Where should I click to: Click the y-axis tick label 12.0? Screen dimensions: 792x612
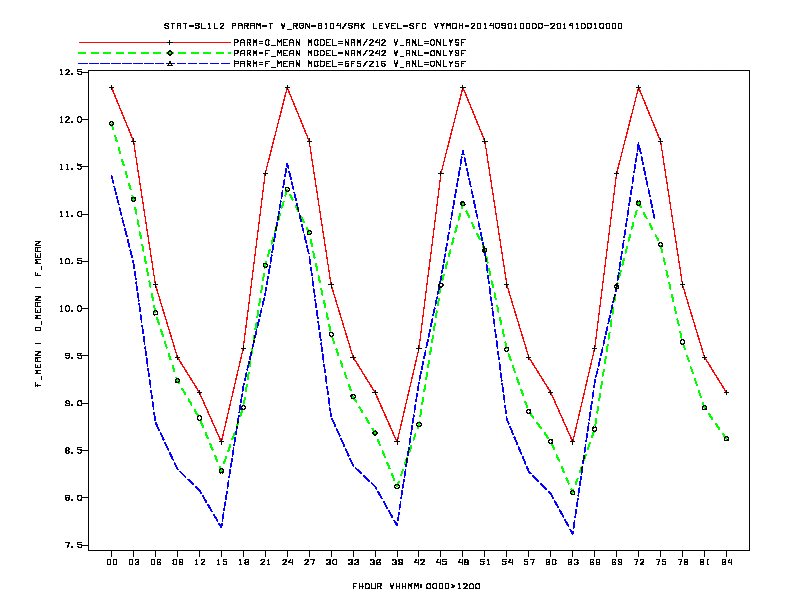point(70,120)
